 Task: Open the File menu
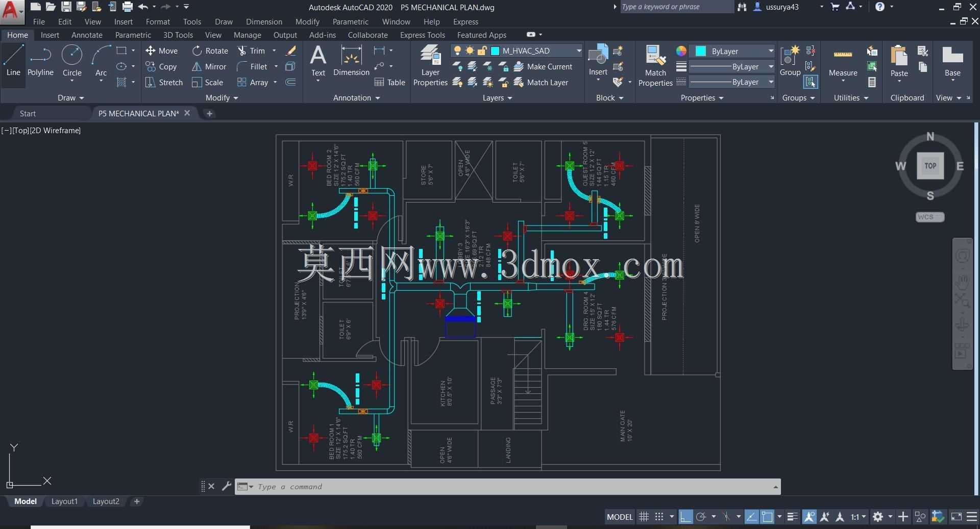click(x=39, y=21)
